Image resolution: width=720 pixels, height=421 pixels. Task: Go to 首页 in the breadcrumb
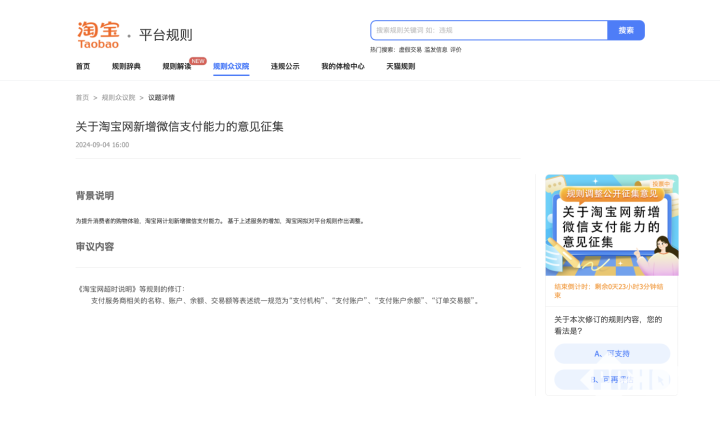[82, 97]
